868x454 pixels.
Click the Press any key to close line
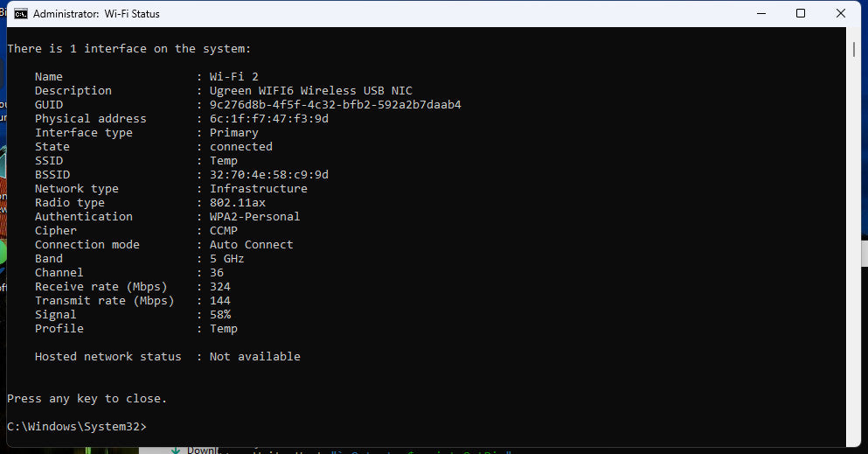[87, 399]
